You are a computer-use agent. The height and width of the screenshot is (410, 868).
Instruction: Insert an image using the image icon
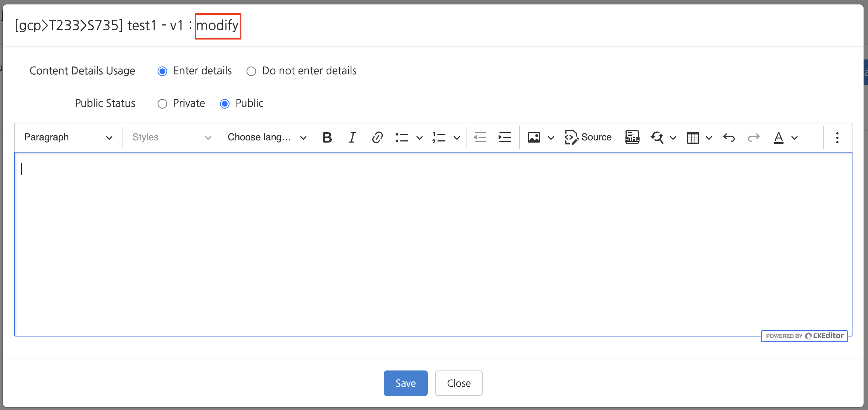534,137
